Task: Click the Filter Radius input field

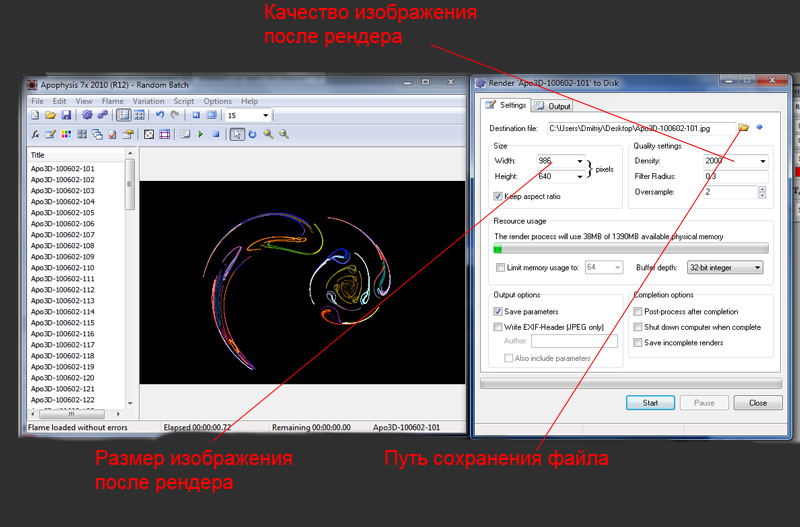Action: point(736,177)
